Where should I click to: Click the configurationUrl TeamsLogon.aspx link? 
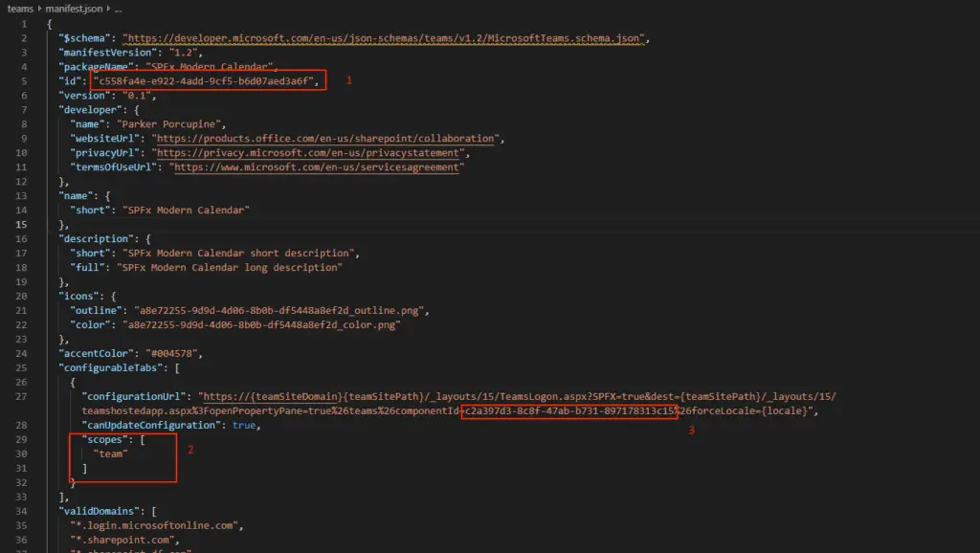(x=479, y=397)
